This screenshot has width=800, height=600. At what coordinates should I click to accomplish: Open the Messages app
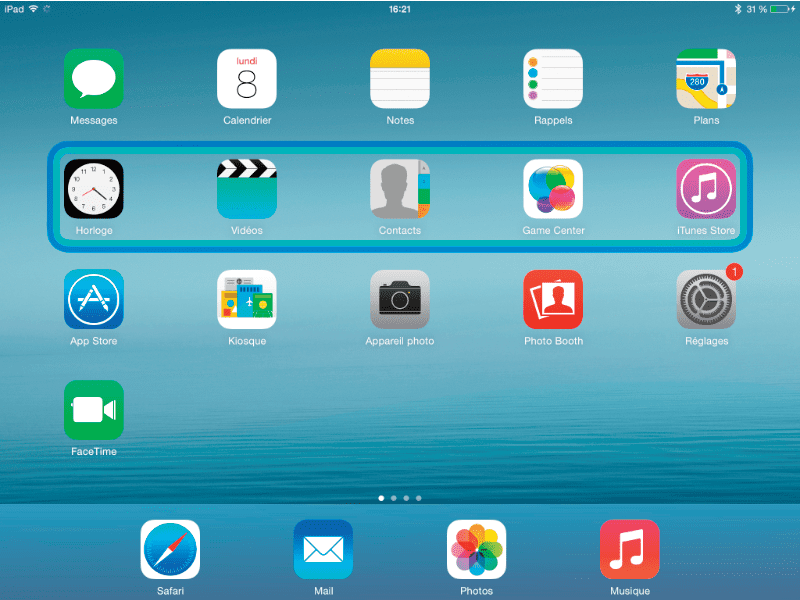[93, 79]
